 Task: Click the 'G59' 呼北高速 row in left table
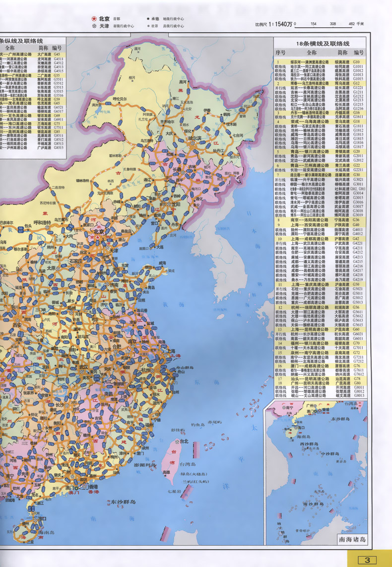(33, 99)
